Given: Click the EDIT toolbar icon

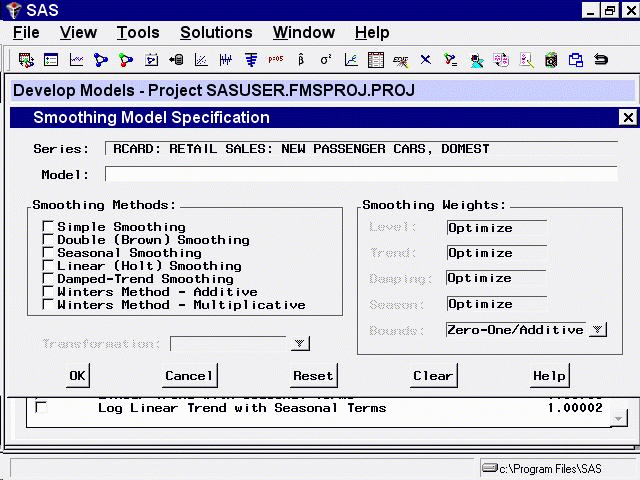Looking at the screenshot, I should [x=400, y=61].
